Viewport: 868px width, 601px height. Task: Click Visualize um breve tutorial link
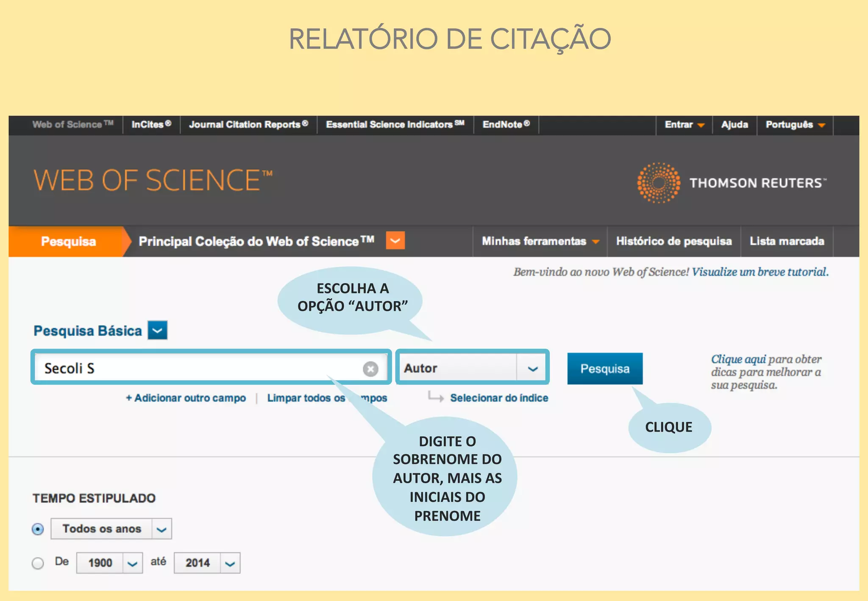pos(760,272)
